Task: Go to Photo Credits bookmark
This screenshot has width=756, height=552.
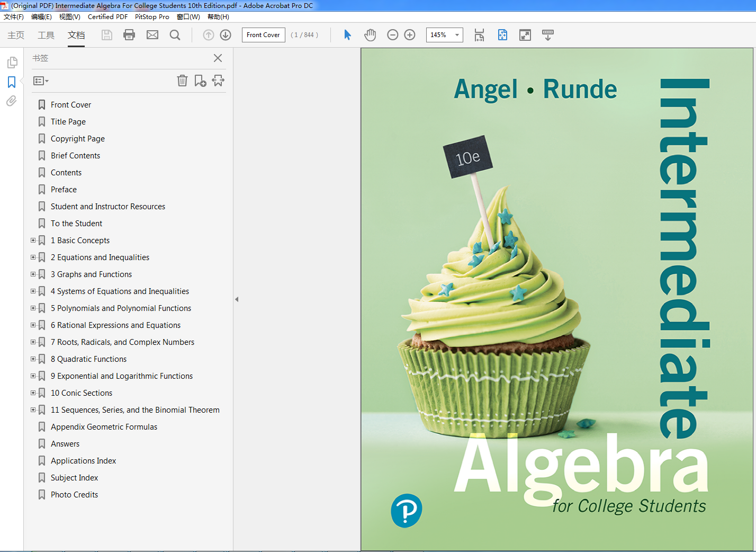Action: click(x=74, y=495)
